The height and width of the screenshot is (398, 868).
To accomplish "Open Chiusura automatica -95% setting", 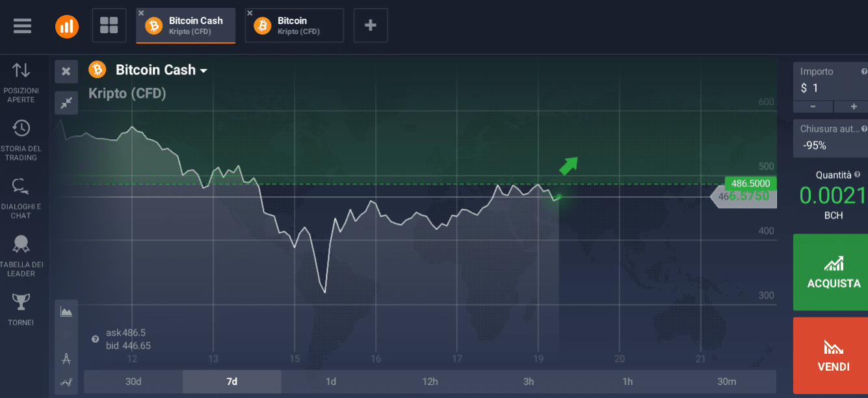I will [x=830, y=138].
